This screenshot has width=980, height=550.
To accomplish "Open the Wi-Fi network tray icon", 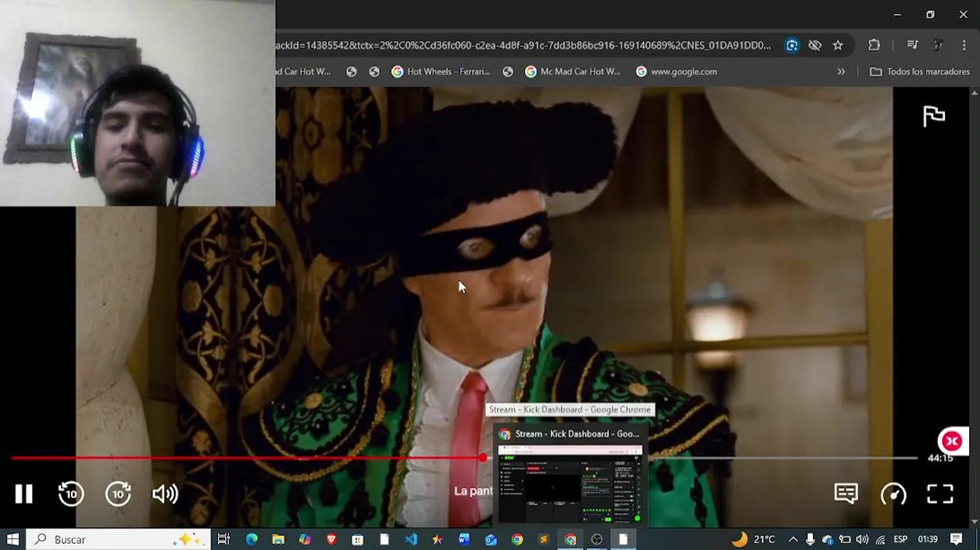I will point(880,539).
